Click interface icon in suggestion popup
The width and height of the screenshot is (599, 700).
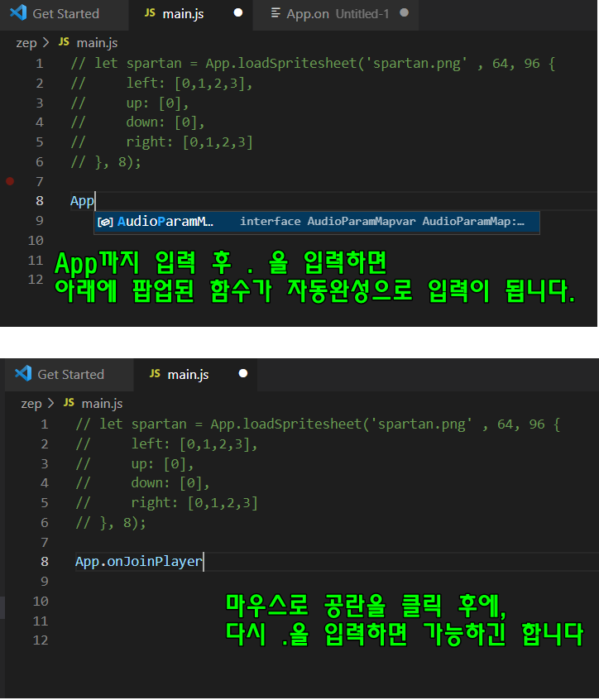pos(105,222)
